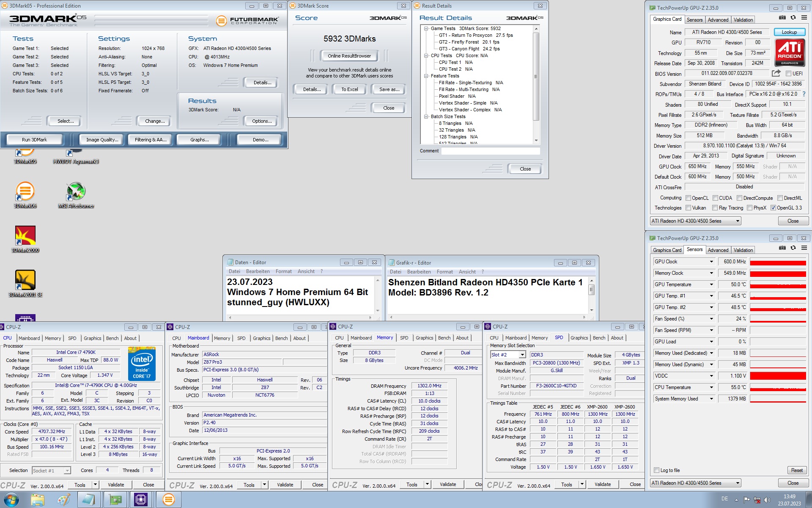Toggle the OpenCL checkbox

pos(689,198)
